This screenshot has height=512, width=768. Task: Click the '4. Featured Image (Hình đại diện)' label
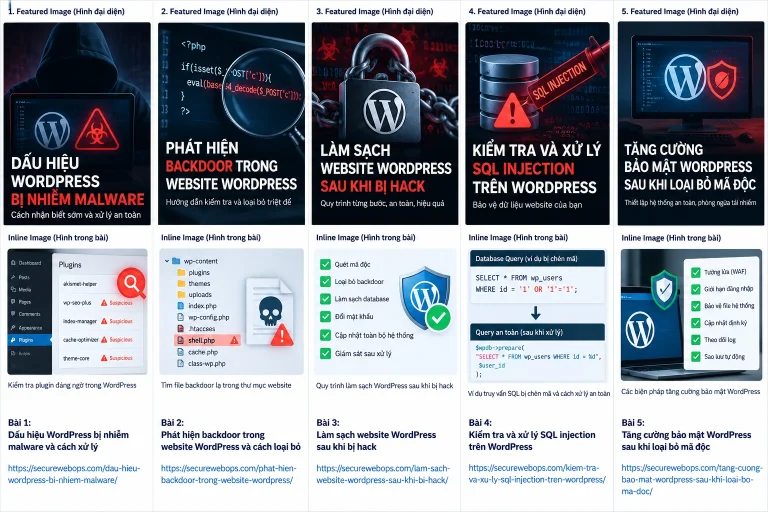[527, 11]
